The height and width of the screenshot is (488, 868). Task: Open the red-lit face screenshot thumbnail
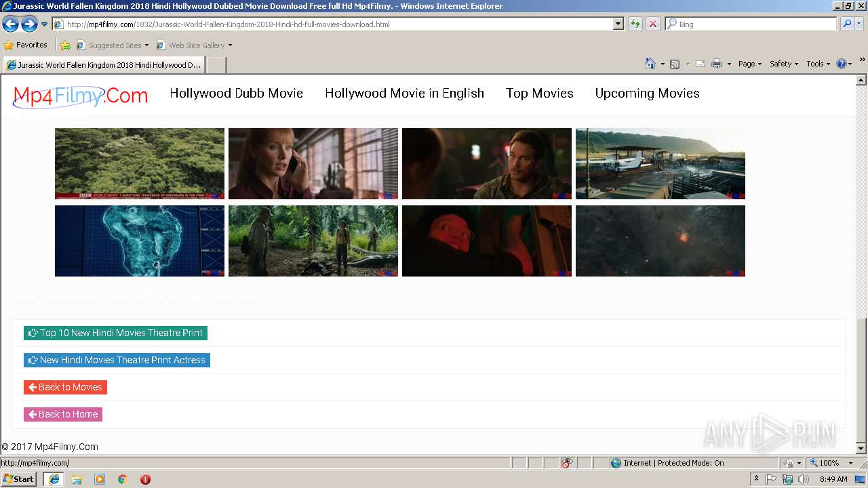(487, 241)
